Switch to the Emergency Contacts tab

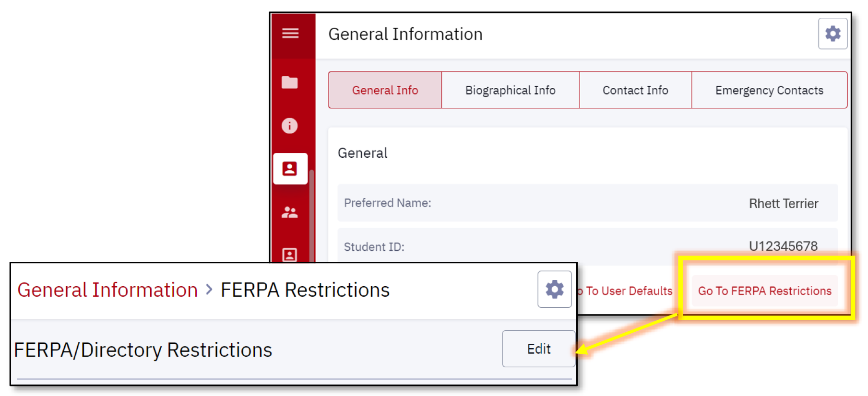tap(769, 90)
